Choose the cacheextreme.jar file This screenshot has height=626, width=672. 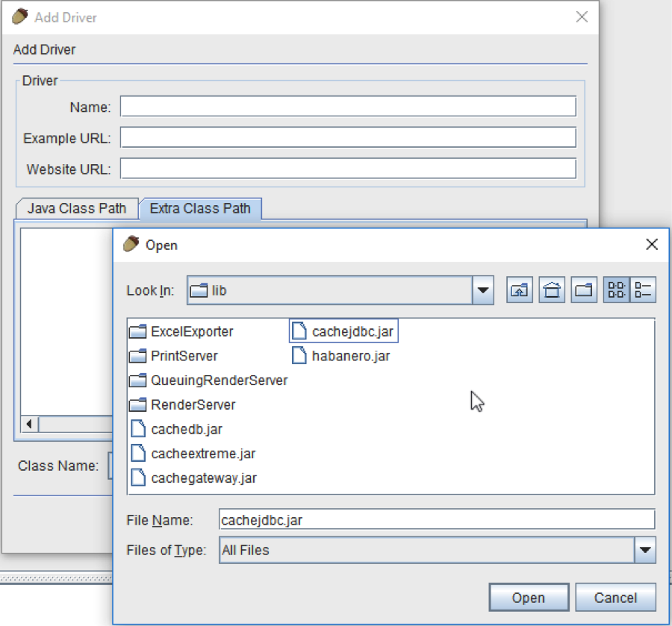click(x=202, y=454)
